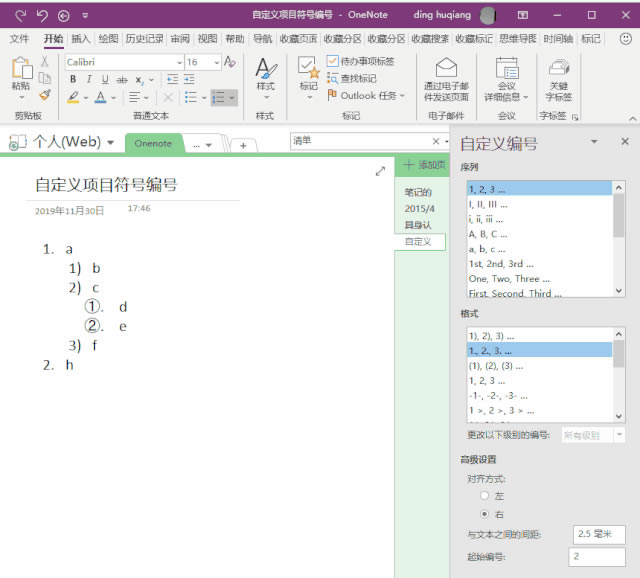Viewport: 640px width, 578px height.
Task: Open the change level numbering dropdown
Action: [619, 435]
